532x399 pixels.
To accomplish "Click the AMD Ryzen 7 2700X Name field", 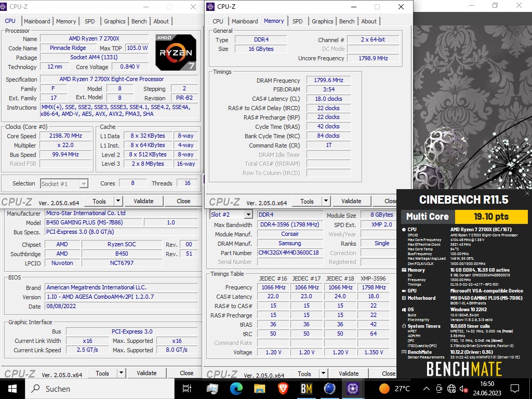I will tap(95, 38).
